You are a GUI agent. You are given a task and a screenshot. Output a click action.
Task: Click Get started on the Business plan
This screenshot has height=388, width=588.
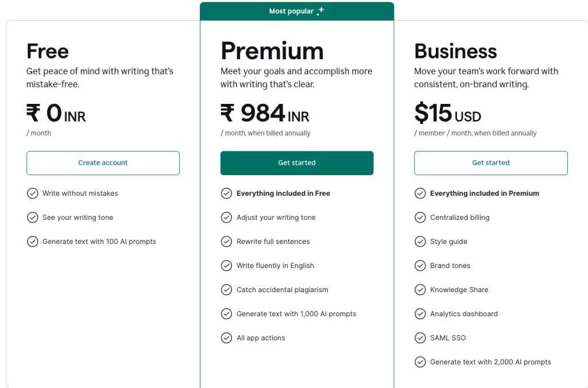[491, 163]
